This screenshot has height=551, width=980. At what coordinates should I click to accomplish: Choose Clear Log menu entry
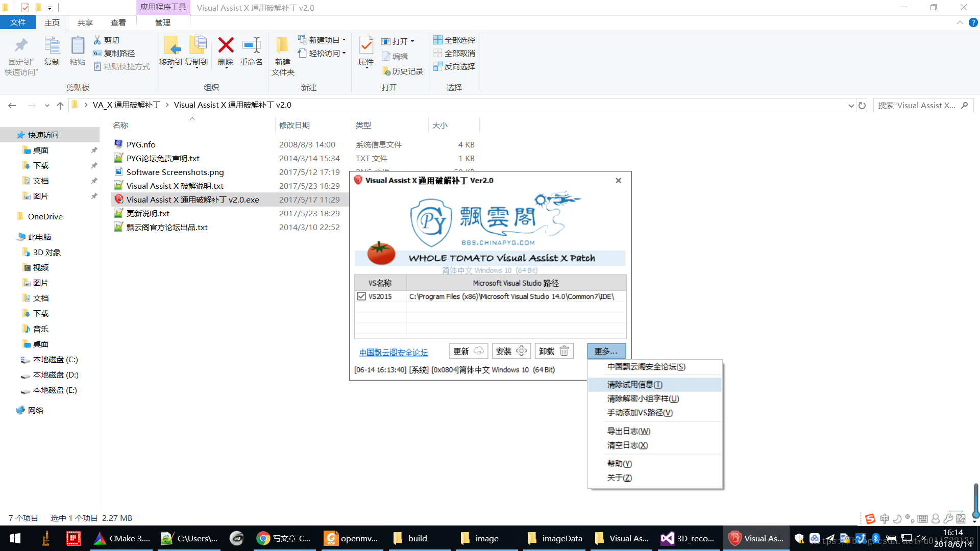click(655, 445)
